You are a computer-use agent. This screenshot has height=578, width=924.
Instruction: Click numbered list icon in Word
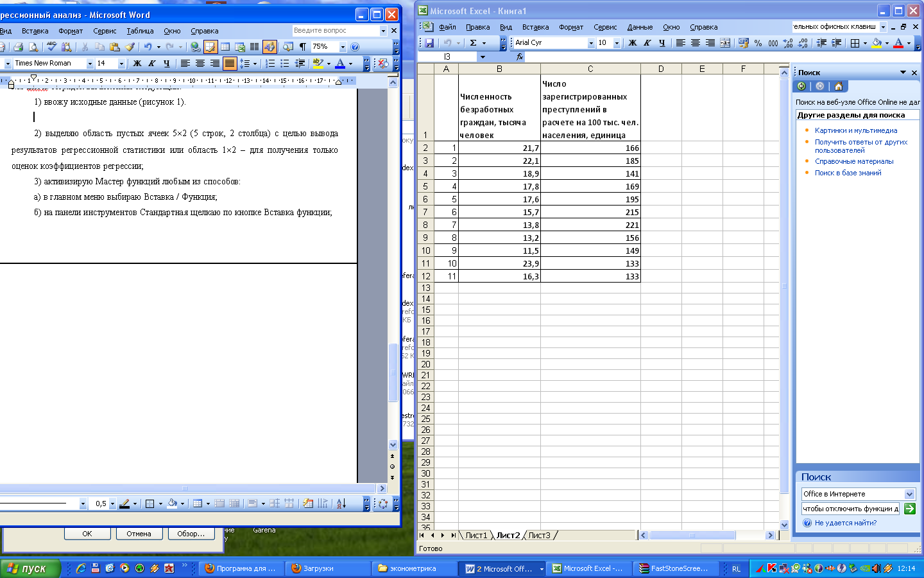click(x=270, y=64)
